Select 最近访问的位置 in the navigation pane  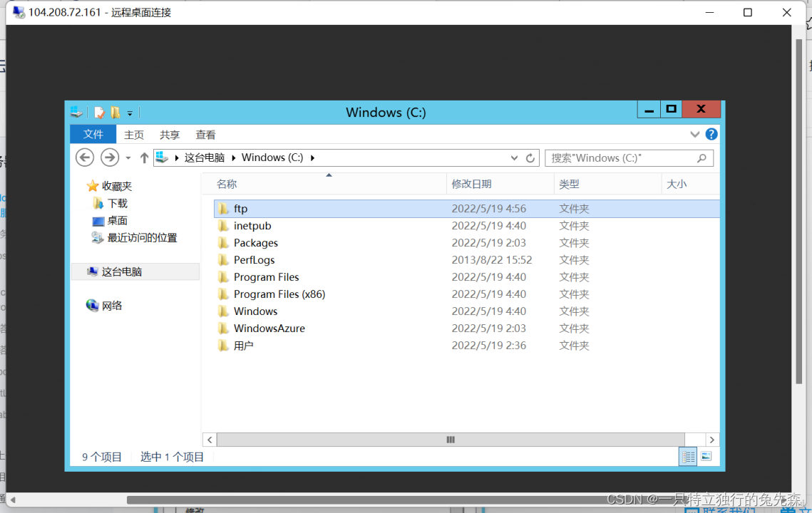click(142, 237)
